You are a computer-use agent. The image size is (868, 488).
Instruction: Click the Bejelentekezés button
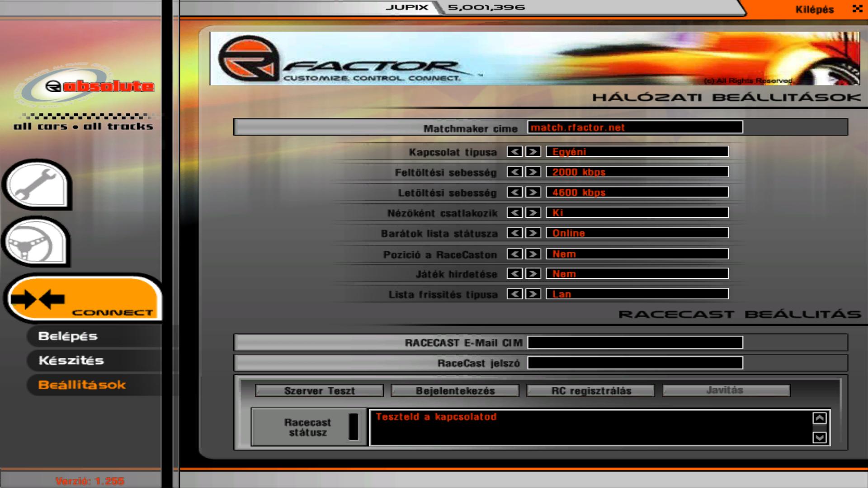(455, 390)
